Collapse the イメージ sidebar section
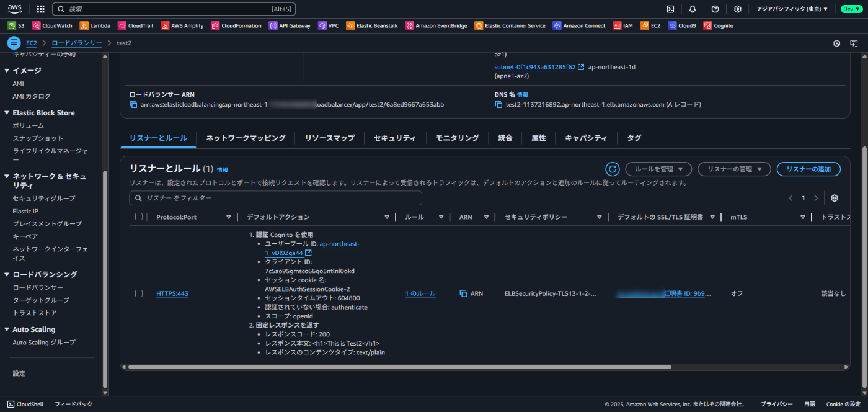Viewport: 868px width, 412px height. click(x=7, y=71)
